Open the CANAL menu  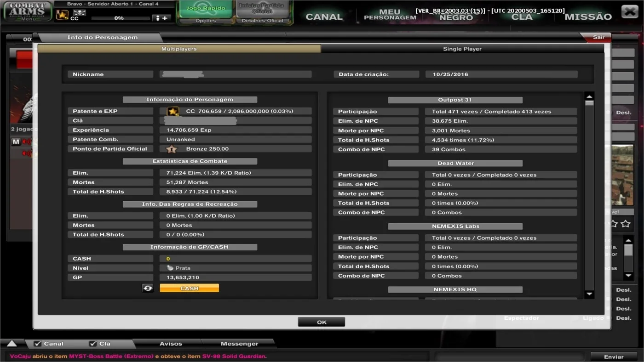coord(324,17)
